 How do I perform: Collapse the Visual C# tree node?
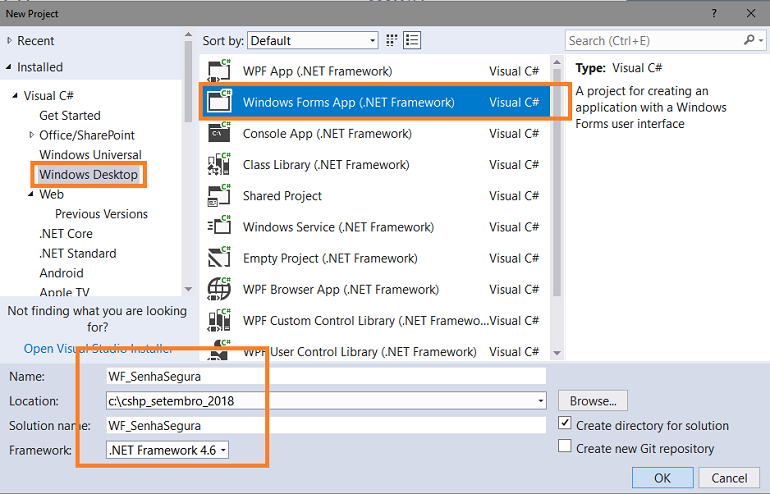click(x=15, y=95)
